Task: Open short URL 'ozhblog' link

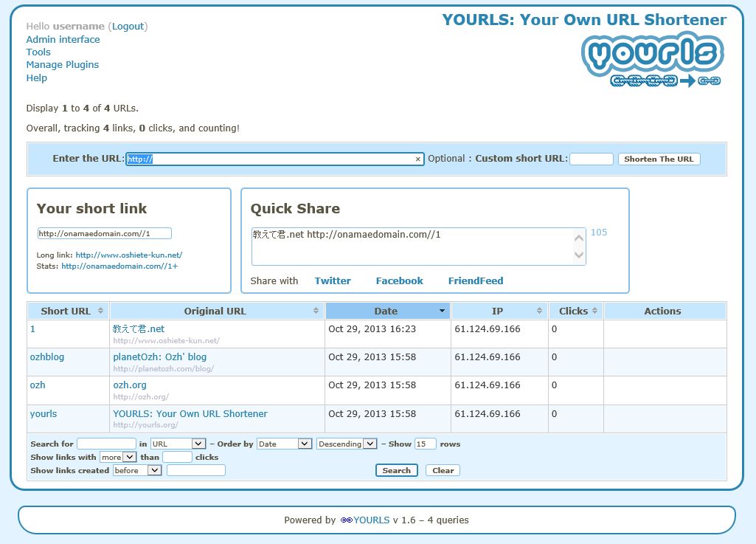Action: point(46,357)
